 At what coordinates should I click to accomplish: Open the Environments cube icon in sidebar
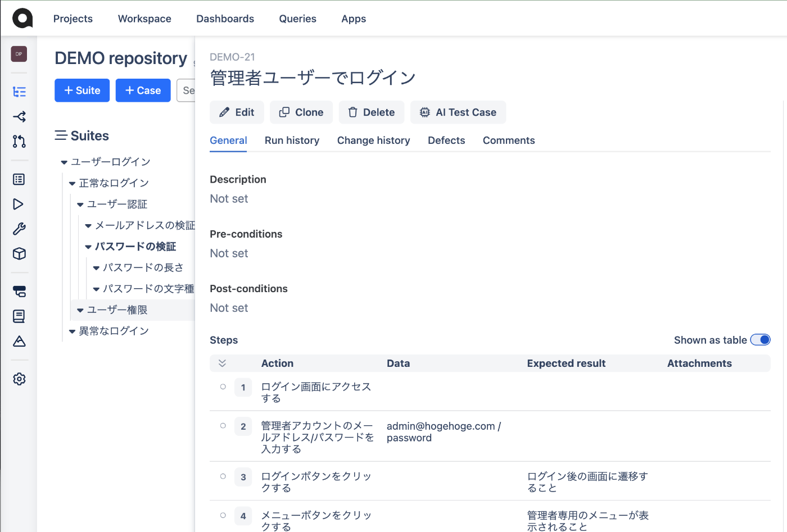click(19, 253)
